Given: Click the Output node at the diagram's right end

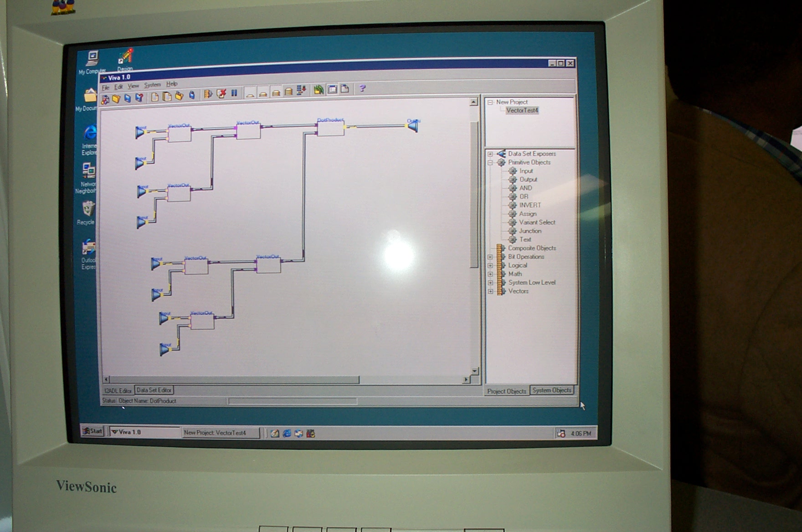Looking at the screenshot, I should pyautogui.click(x=413, y=126).
